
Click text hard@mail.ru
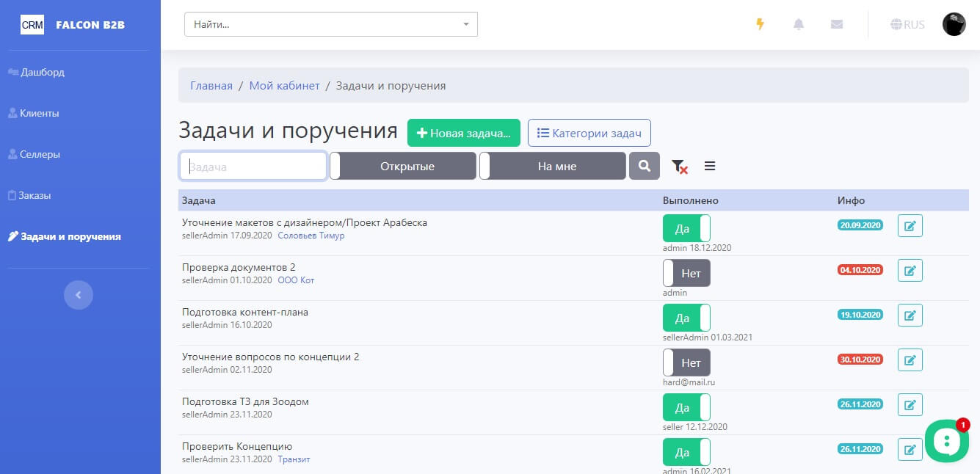coord(689,382)
